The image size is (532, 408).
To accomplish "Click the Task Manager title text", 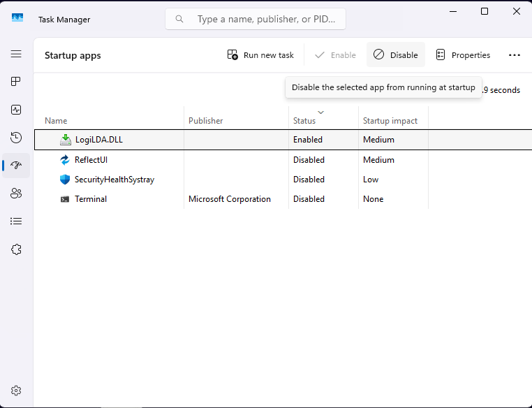I will pyautogui.click(x=64, y=20).
